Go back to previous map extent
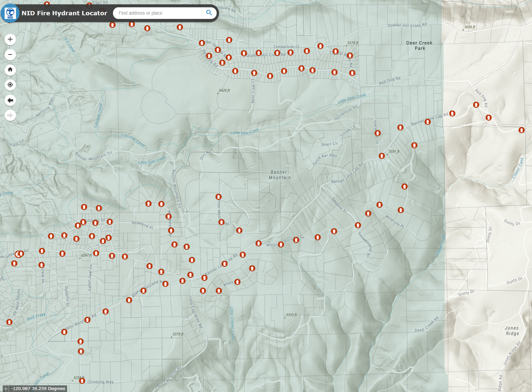This screenshot has height=392, width=532. click(10, 100)
